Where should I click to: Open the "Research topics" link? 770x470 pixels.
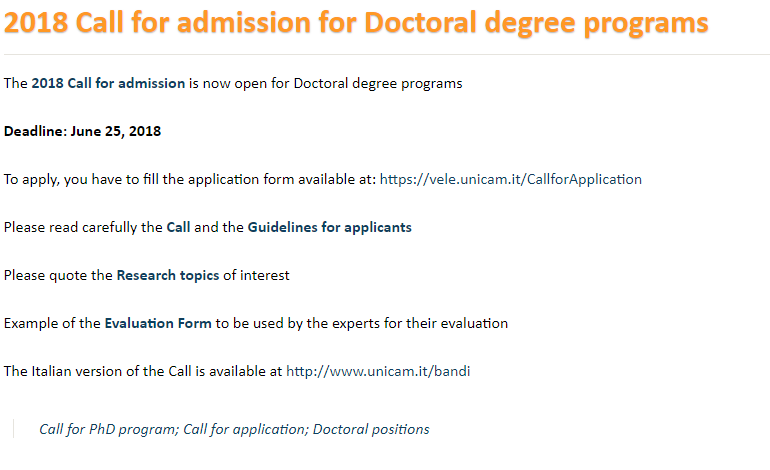coord(167,275)
